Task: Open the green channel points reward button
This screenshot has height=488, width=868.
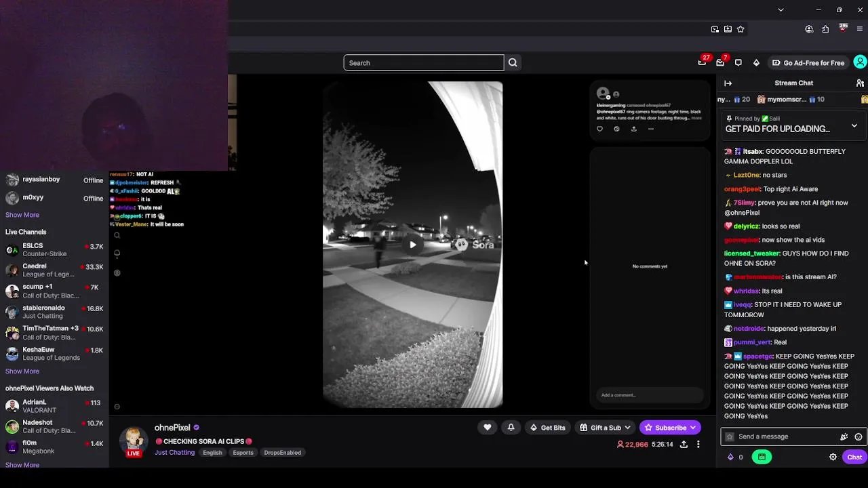Action: [x=762, y=457]
